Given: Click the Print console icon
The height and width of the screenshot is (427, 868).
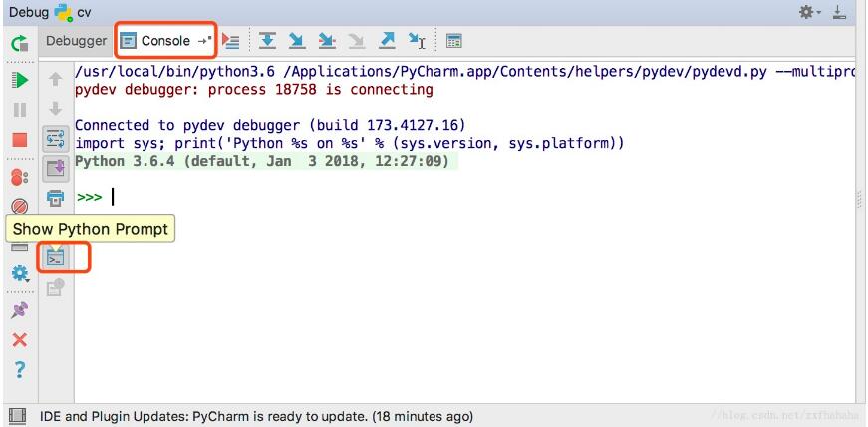Looking at the screenshot, I should (x=56, y=198).
